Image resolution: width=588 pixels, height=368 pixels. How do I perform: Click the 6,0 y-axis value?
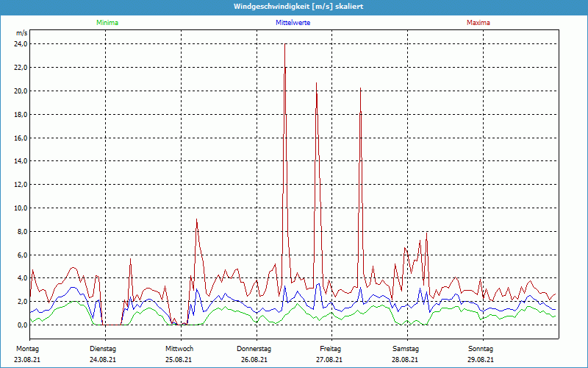coord(23,255)
